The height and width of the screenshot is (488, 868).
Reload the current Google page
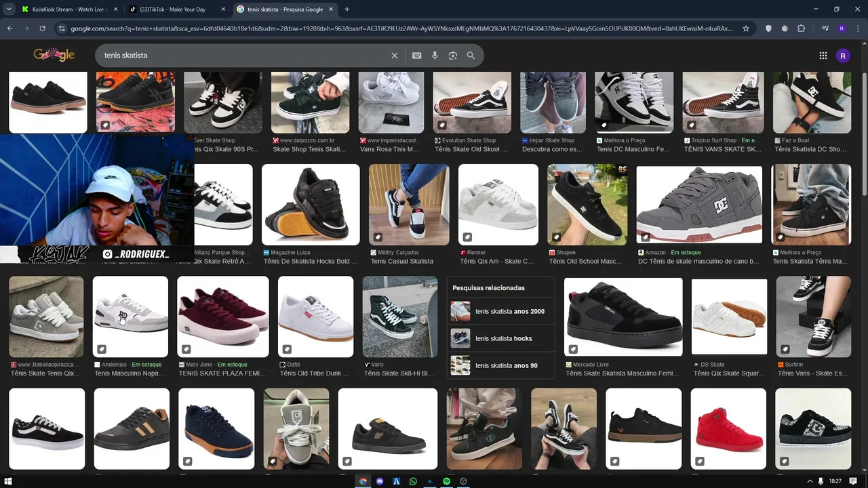pyautogui.click(x=42, y=28)
